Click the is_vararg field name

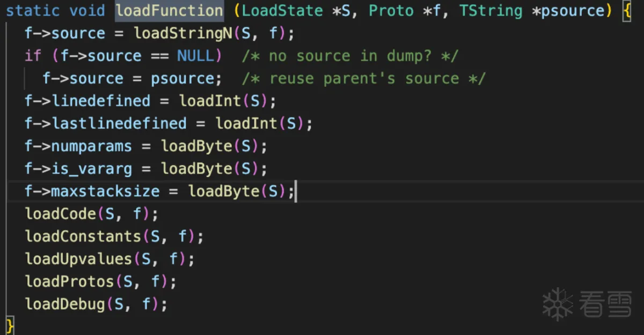(x=92, y=168)
